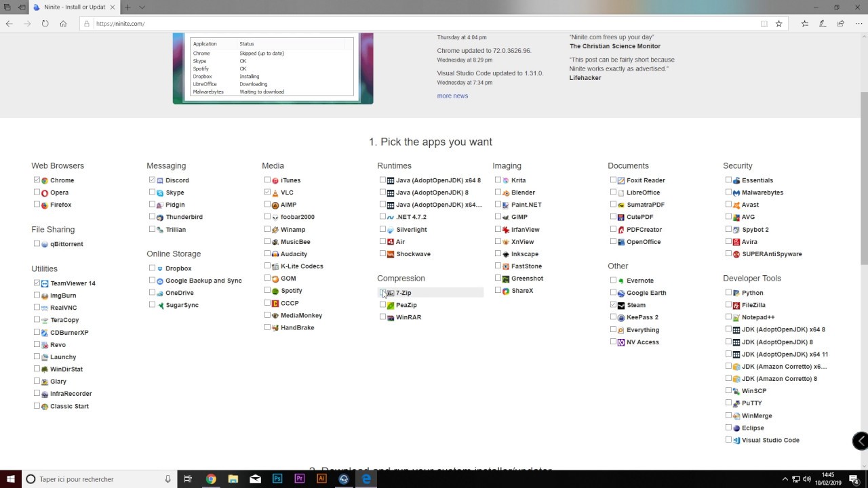Enable the Notepad++ checkbox

pyautogui.click(x=728, y=317)
